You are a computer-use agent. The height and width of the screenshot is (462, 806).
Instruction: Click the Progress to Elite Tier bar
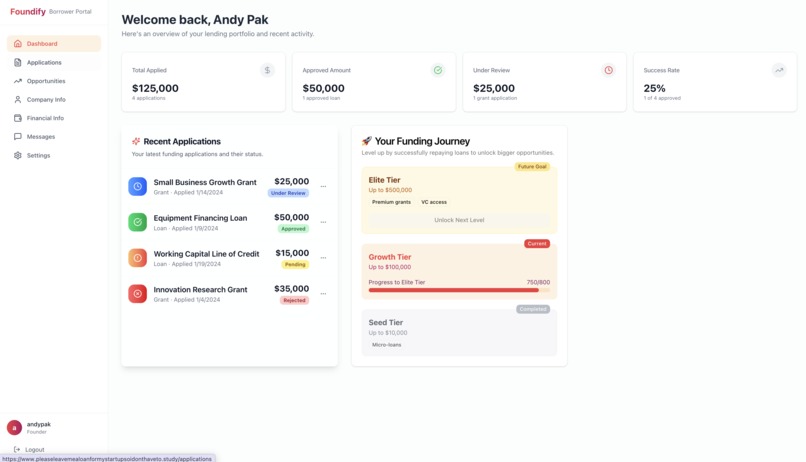459,290
